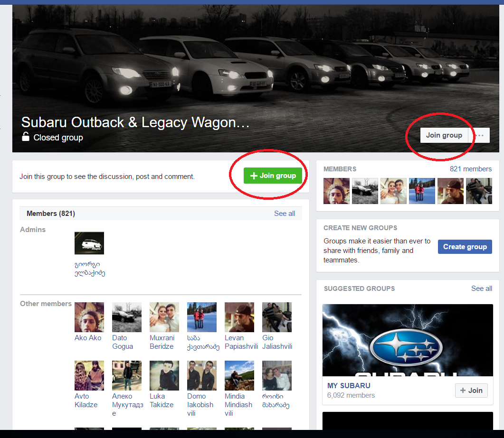Viewport: 504px width, 438px height.
Task: Click the Алеко Мукутадзе name link
Action: (128, 405)
